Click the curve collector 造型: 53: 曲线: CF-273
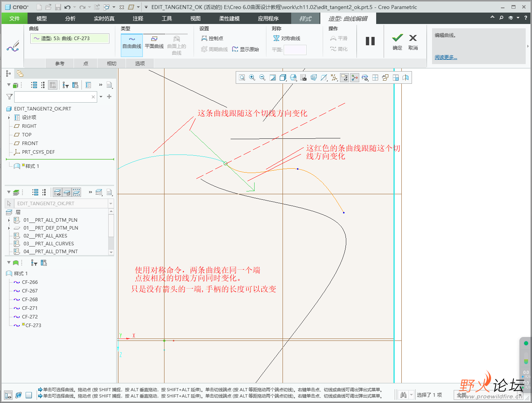Screen dimensions: 532x403 click(x=70, y=38)
